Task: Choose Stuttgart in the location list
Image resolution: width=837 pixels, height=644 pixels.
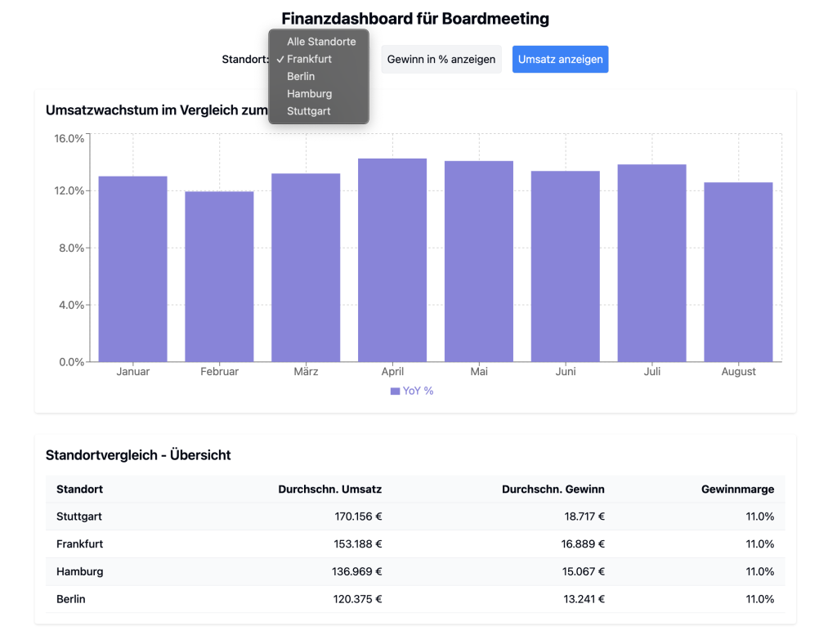Action: click(319, 111)
